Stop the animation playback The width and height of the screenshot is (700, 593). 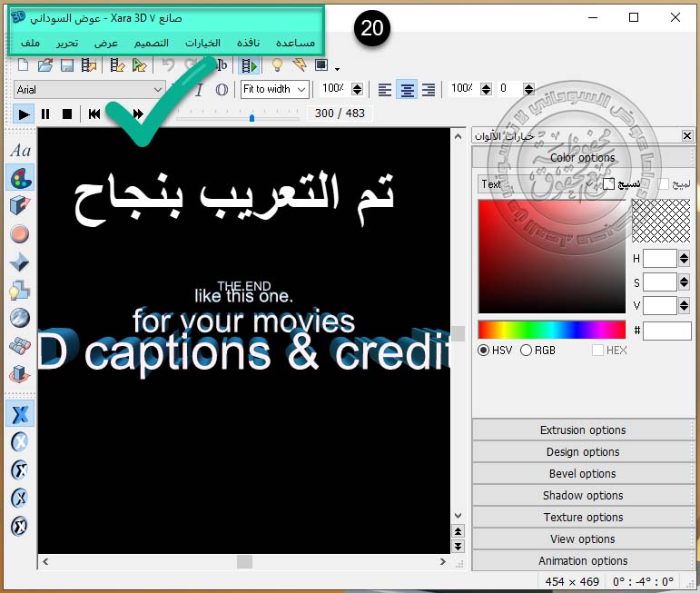click(x=67, y=114)
